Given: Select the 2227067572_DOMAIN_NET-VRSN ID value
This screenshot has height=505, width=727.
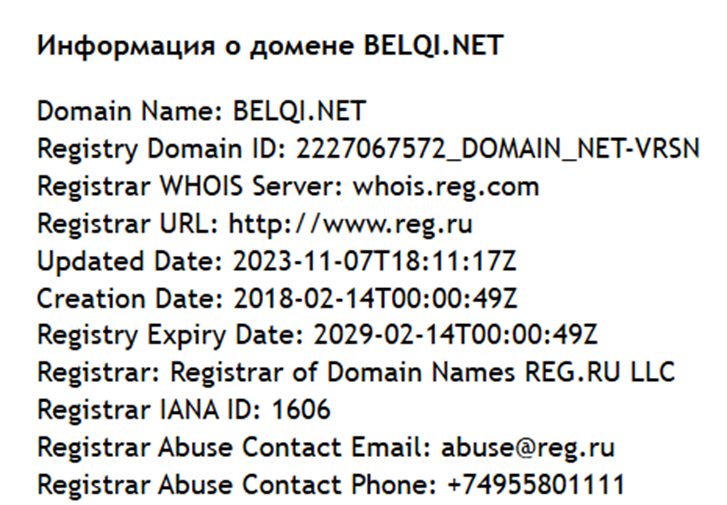Looking at the screenshot, I should [496, 148].
